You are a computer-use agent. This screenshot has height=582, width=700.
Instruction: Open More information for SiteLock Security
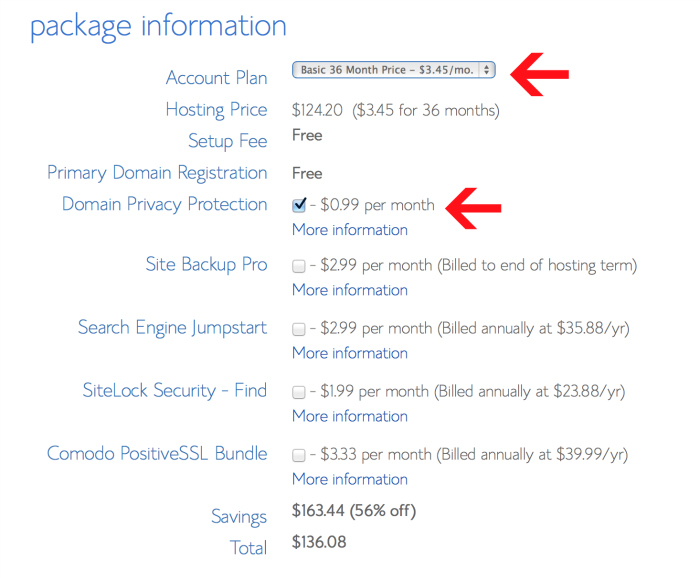(349, 416)
